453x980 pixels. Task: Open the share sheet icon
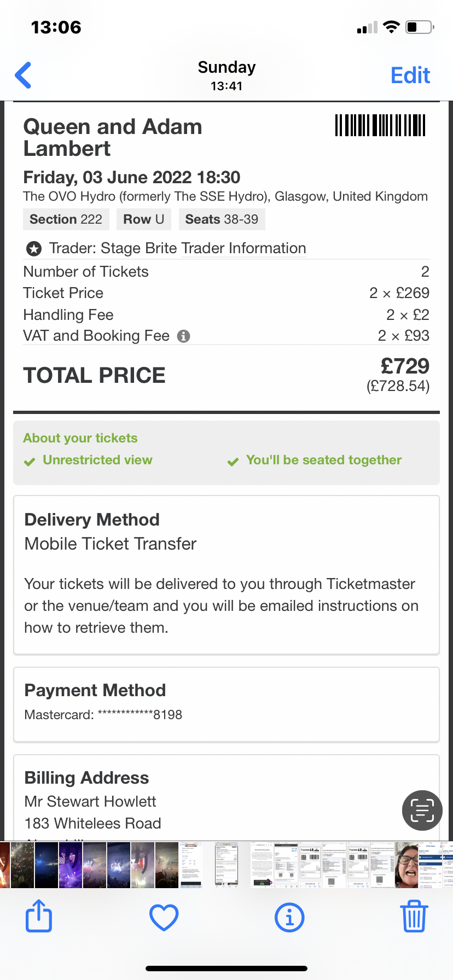[x=39, y=917]
